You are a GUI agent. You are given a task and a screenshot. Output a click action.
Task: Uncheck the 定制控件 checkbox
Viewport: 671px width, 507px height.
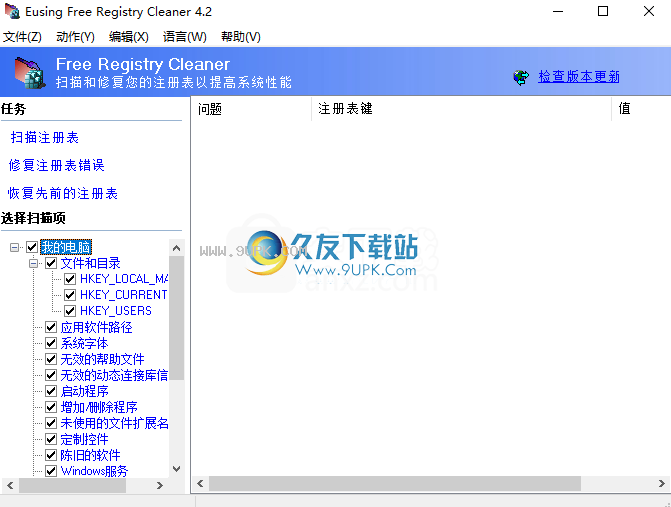(51, 439)
